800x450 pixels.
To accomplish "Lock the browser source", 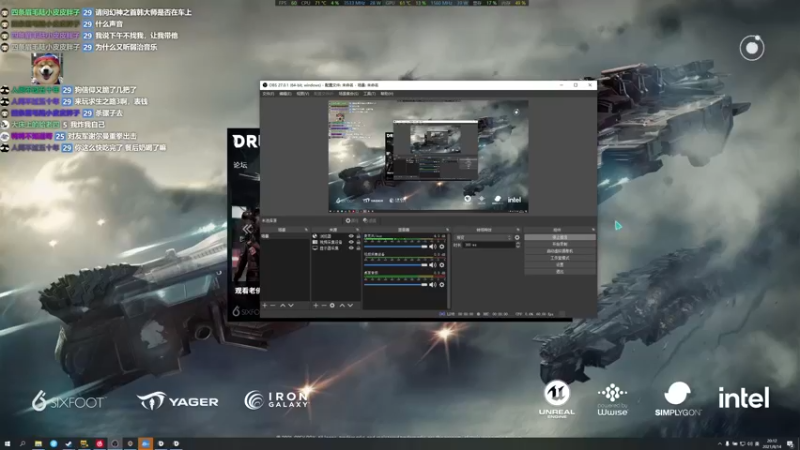I will [x=358, y=236].
